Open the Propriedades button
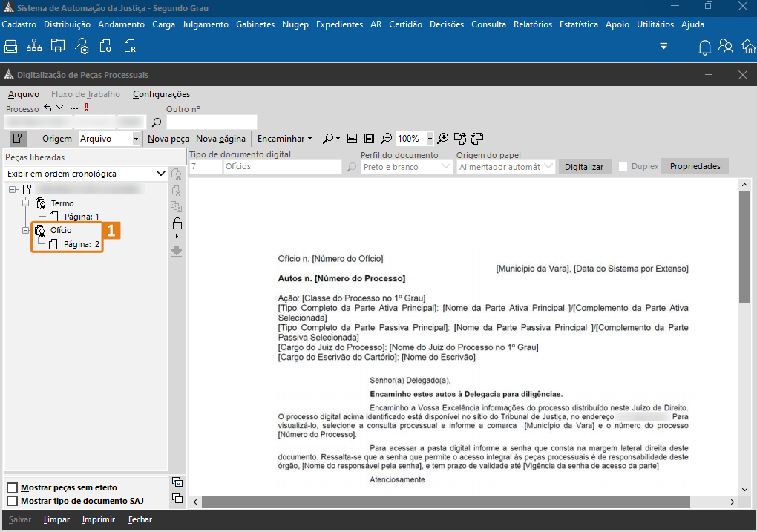This screenshot has width=757, height=532. [x=695, y=166]
